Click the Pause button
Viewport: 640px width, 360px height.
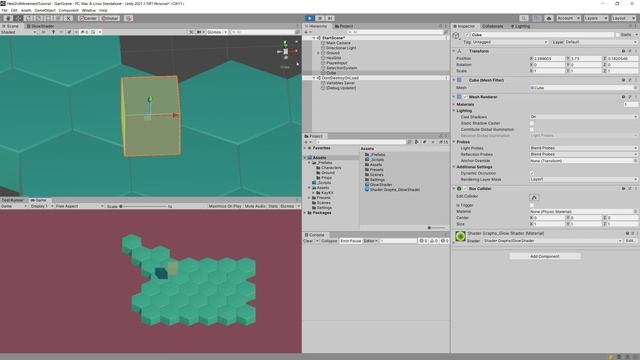point(320,18)
